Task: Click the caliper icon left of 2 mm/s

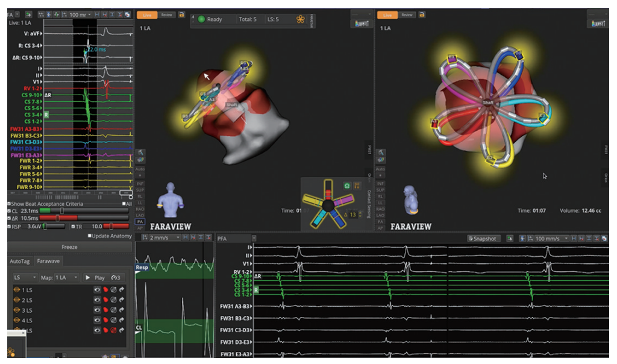Action: click(145, 237)
